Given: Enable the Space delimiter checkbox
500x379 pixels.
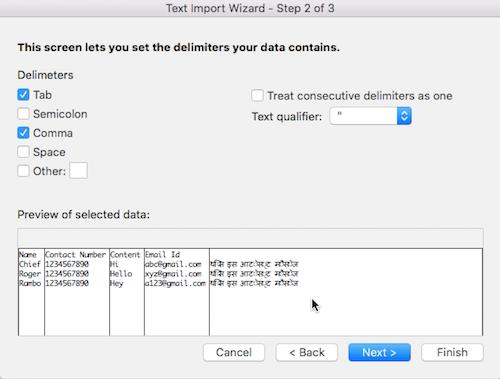Looking at the screenshot, I should [x=23, y=152].
